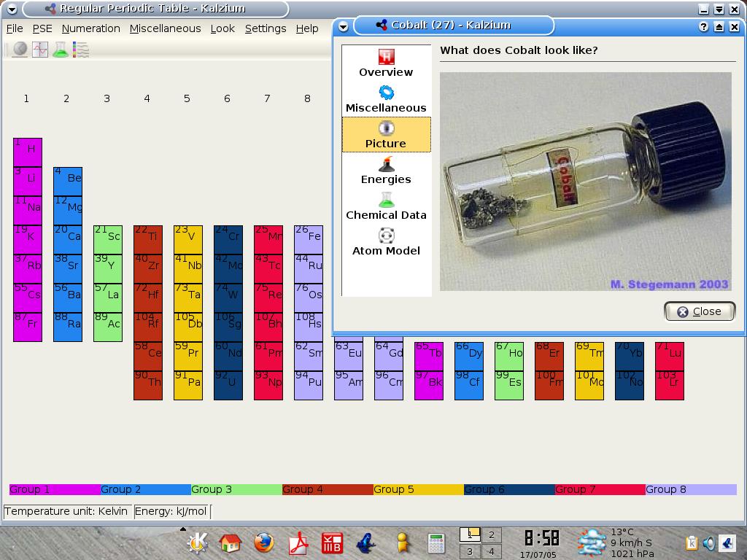Click the yellow person figure panel icon

402,542
